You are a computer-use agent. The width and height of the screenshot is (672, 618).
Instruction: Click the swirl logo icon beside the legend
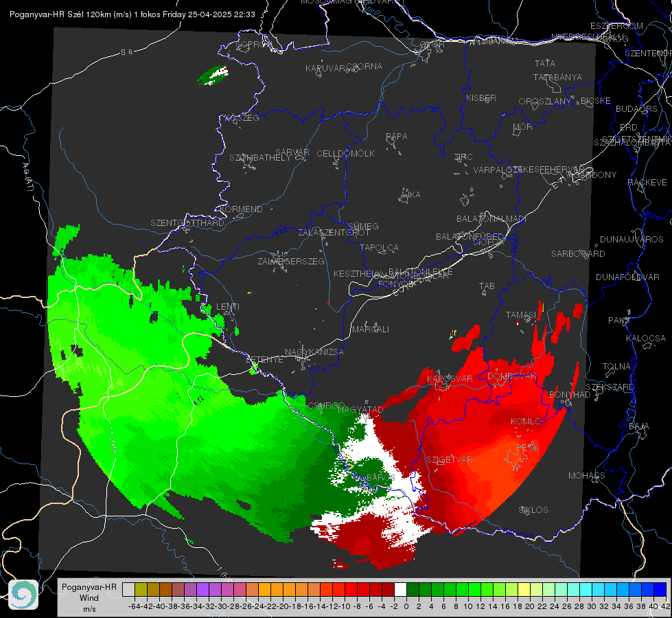(23, 595)
